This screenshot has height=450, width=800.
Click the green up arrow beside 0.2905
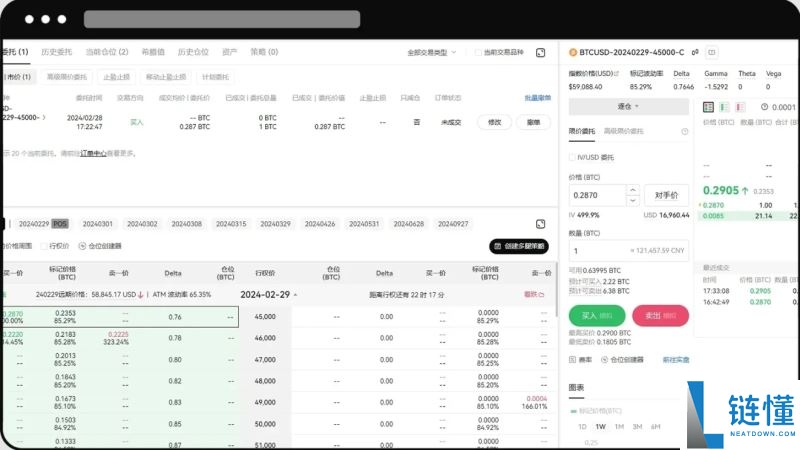745,191
